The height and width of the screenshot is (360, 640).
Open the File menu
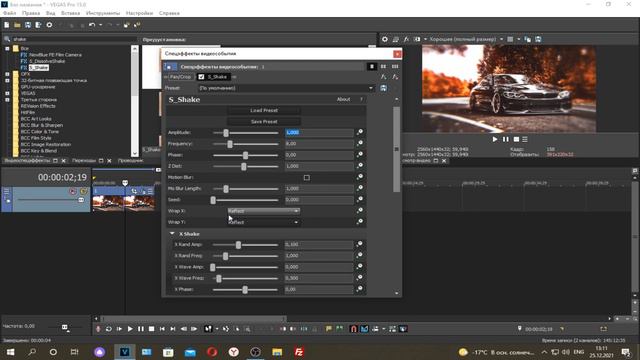pyautogui.click(x=10, y=13)
